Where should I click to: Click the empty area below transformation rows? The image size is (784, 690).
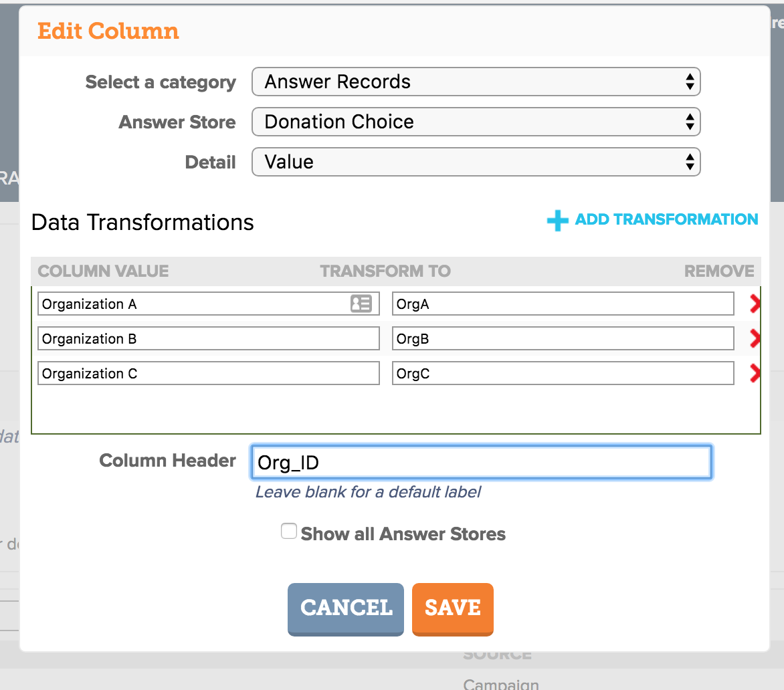pyautogui.click(x=395, y=410)
